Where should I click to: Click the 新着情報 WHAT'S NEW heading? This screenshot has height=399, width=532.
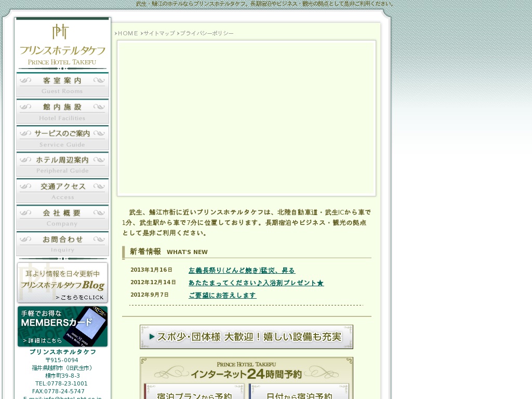[169, 252]
